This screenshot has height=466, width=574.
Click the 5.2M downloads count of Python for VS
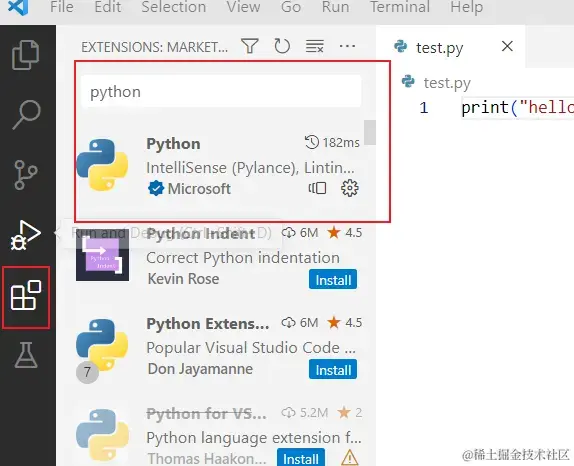click(x=305, y=413)
